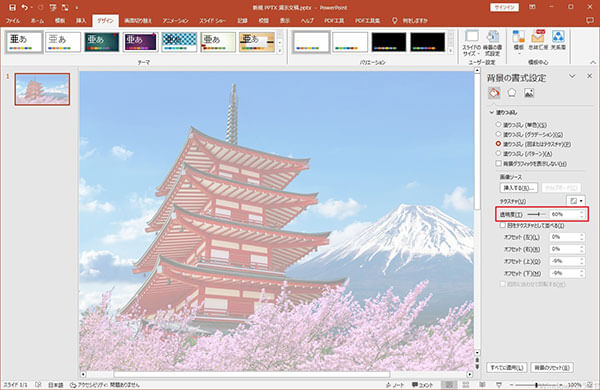Open Customize Quick Access Toolbar dropdown
The image size is (600, 390).
tap(77, 8)
